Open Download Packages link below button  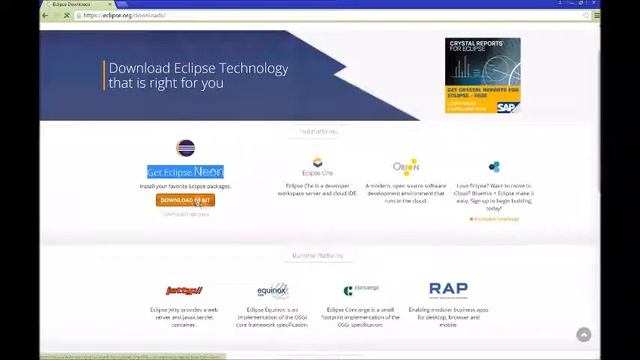[x=185, y=214]
